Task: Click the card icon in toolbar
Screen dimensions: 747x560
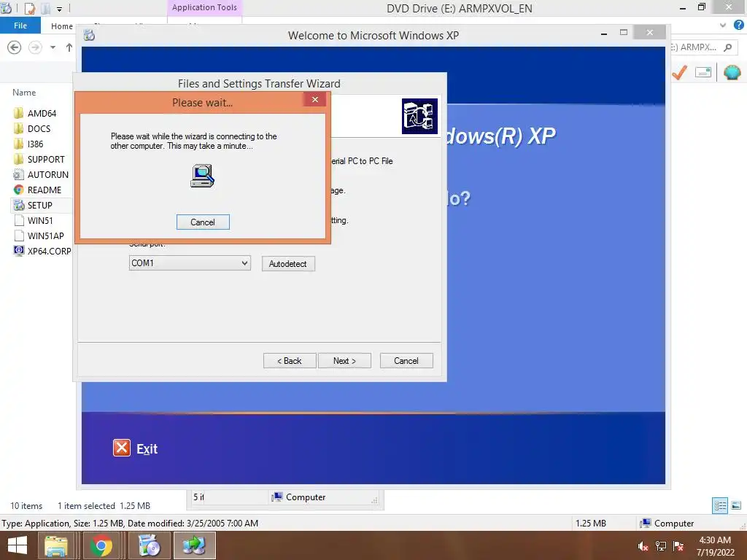Action: (x=703, y=72)
